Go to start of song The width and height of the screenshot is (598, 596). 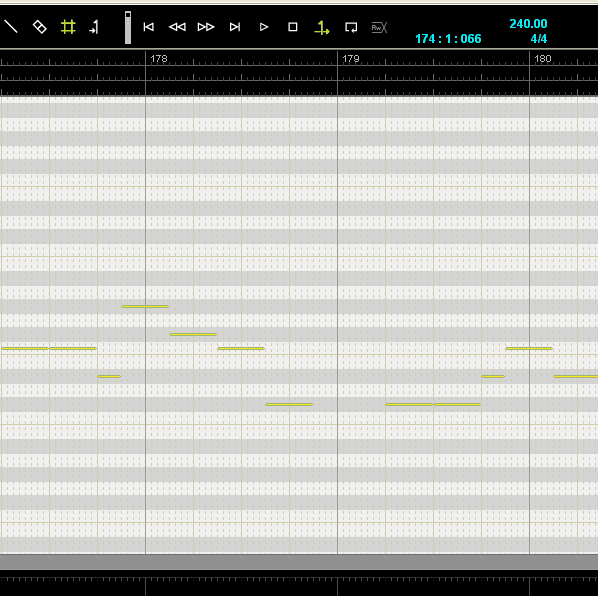coord(148,27)
